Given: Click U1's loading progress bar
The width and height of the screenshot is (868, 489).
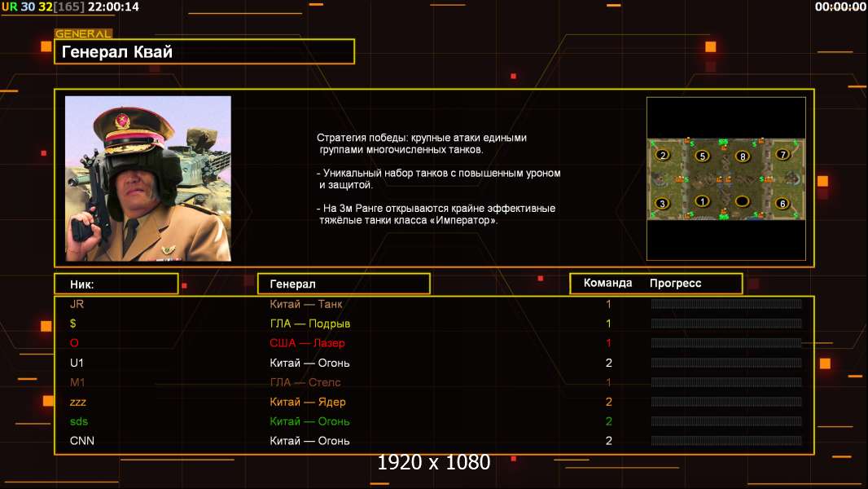Looking at the screenshot, I should tap(726, 363).
